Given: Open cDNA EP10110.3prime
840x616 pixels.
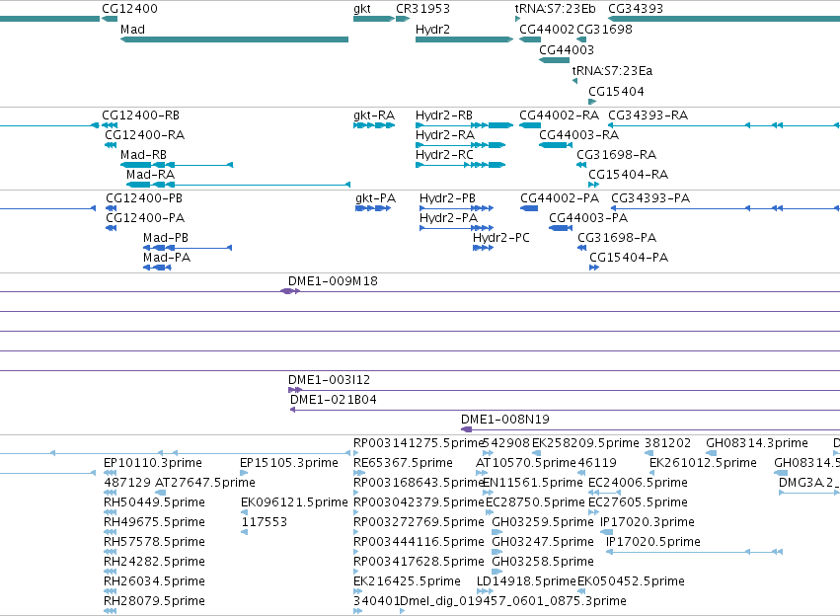Looking at the screenshot, I should tap(153, 463).
